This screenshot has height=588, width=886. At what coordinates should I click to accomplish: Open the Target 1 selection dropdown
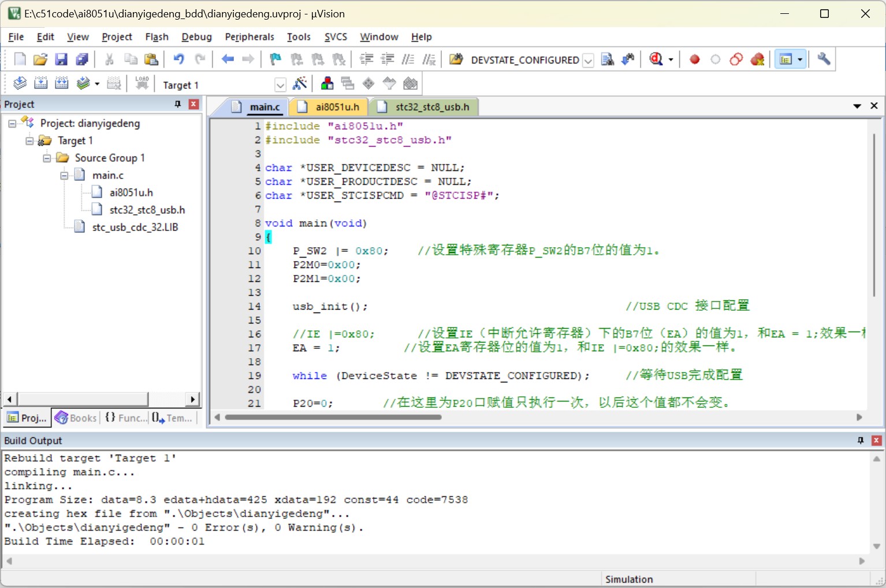pyautogui.click(x=280, y=85)
